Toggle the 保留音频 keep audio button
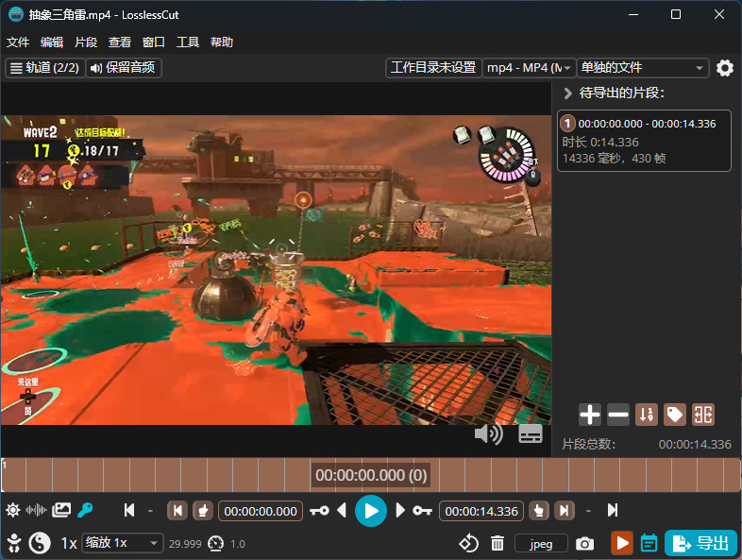The width and height of the screenshot is (742, 560). [124, 68]
